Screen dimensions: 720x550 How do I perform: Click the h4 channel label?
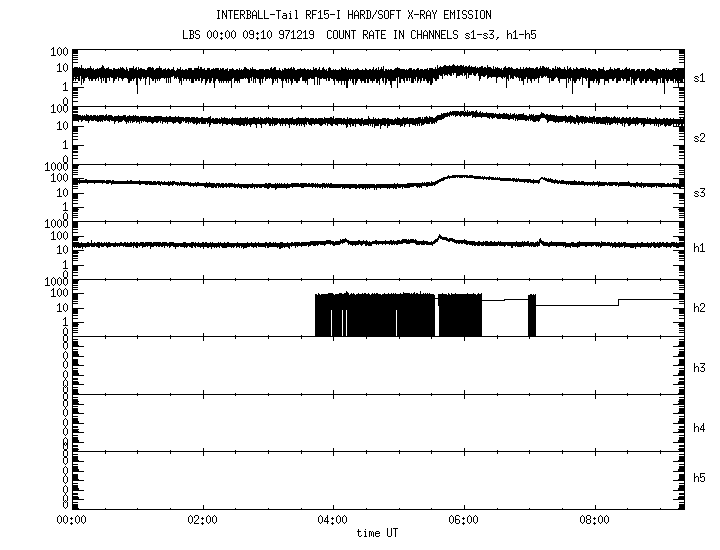click(700, 427)
